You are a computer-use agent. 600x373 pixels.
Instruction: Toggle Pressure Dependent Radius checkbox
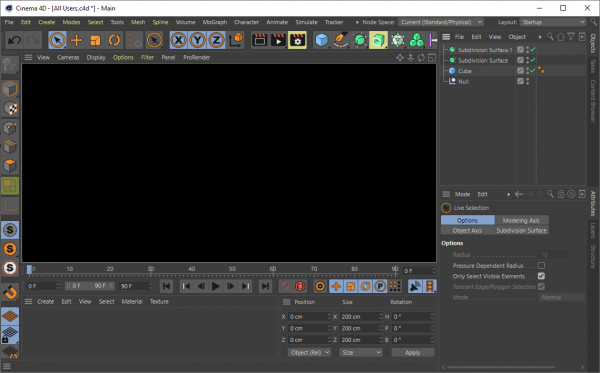[x=541, y=265]
